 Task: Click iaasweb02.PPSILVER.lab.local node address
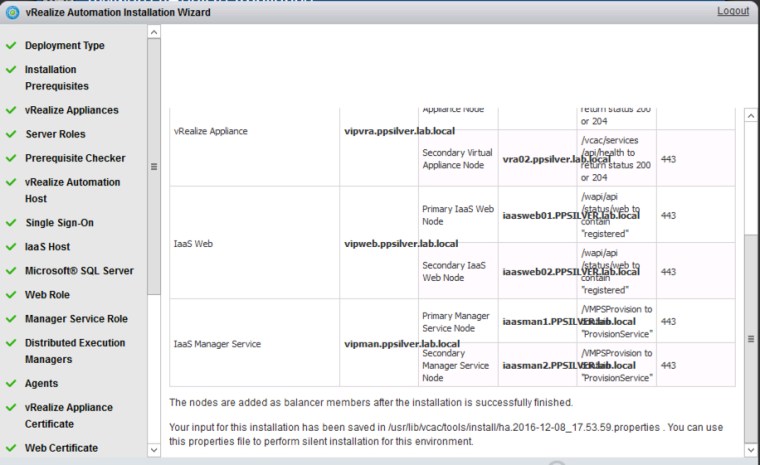coord(571,272)
